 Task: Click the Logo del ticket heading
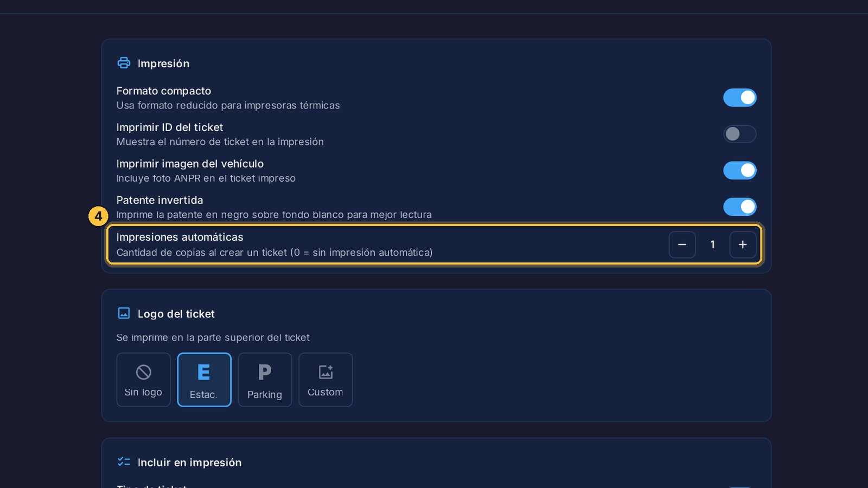(176, 314)
